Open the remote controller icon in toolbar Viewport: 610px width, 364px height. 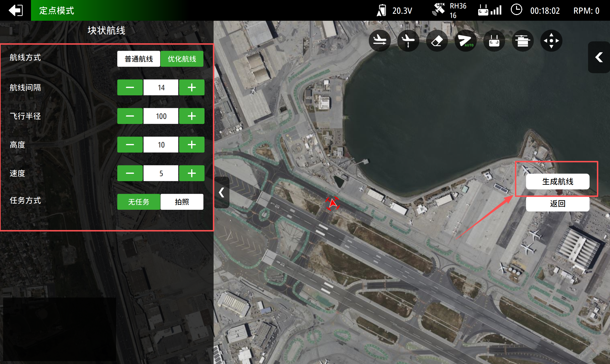pyautogui.click(x=494, y=41)
